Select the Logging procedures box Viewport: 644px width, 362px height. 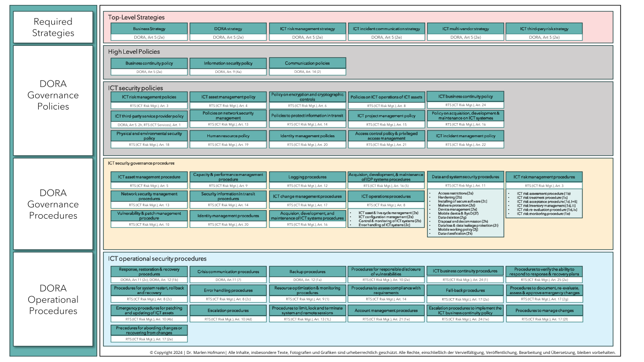(307, 177)
